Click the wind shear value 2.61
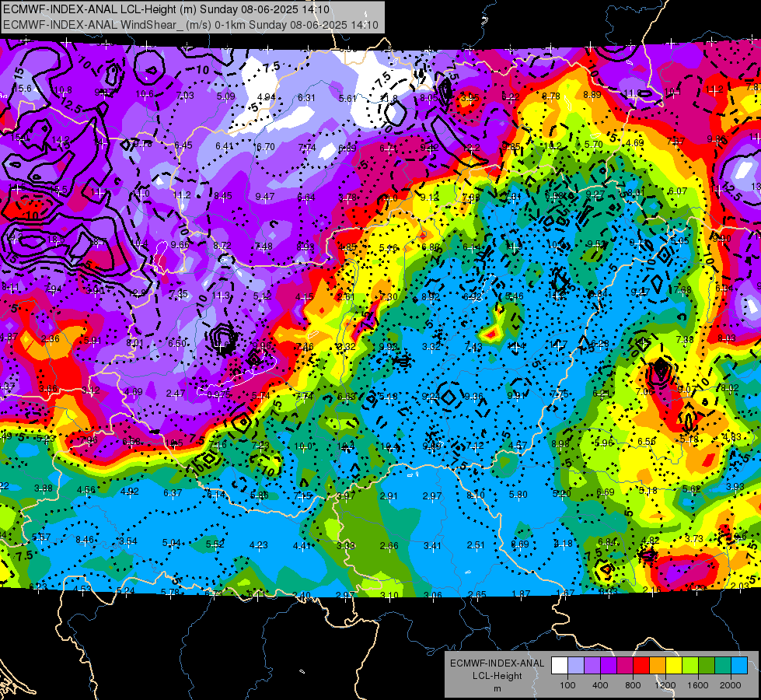The width and height of the screenshot is (761, 700). (x=346, y=297)
